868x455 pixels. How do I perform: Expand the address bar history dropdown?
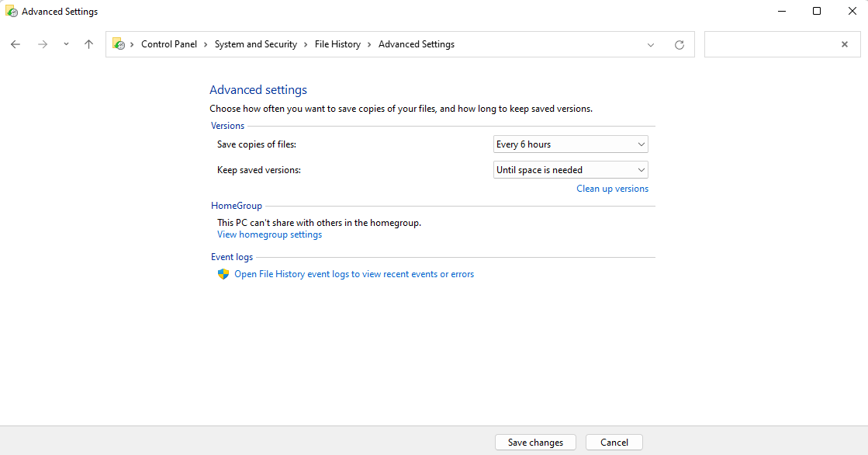click(651, 45)
